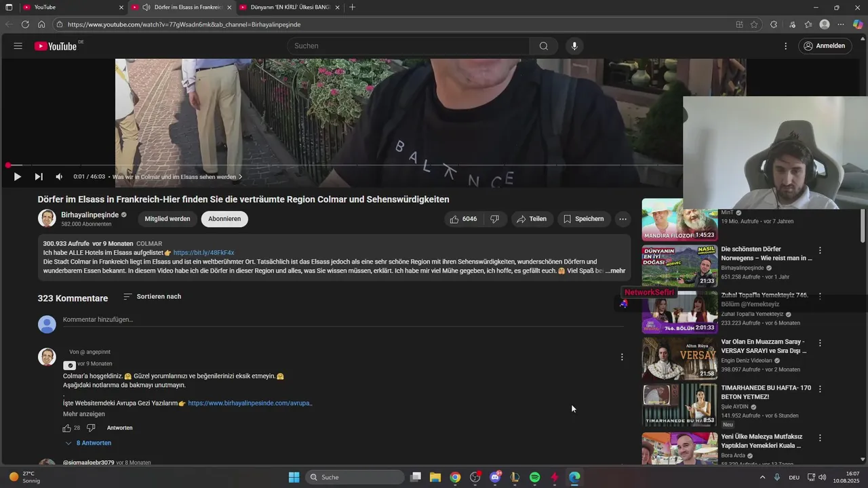The image size is (868, 488).
Task: Open options for 'Timarhanede Bu Hafta' video
Action: tap(820, 389)
